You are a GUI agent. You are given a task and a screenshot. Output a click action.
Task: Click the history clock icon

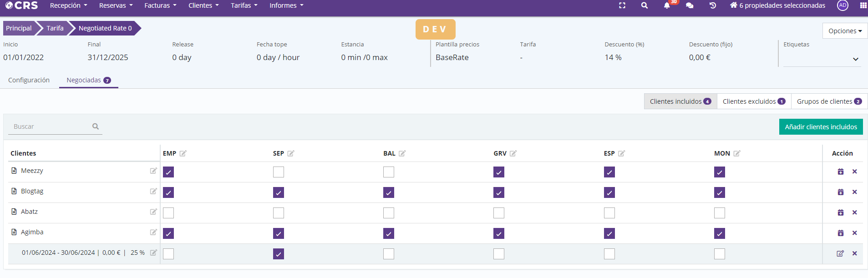coord(713,5)
